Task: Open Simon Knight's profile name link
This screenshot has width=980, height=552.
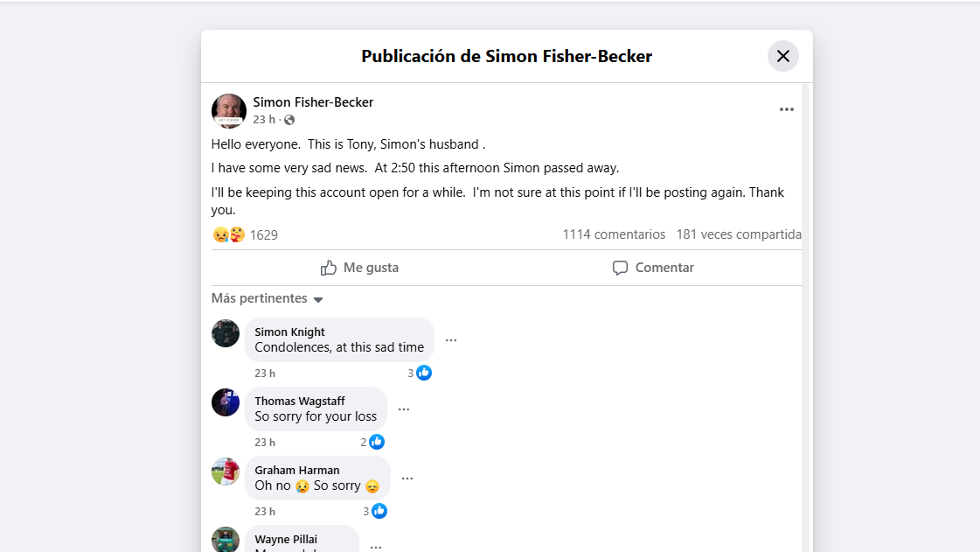Action: point(289,332)
